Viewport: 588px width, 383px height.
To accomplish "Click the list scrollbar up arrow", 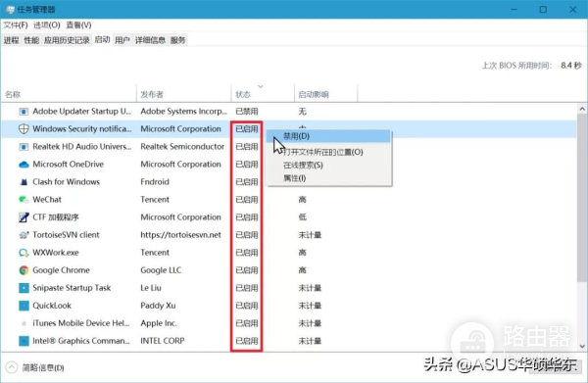I will [582, 109].
